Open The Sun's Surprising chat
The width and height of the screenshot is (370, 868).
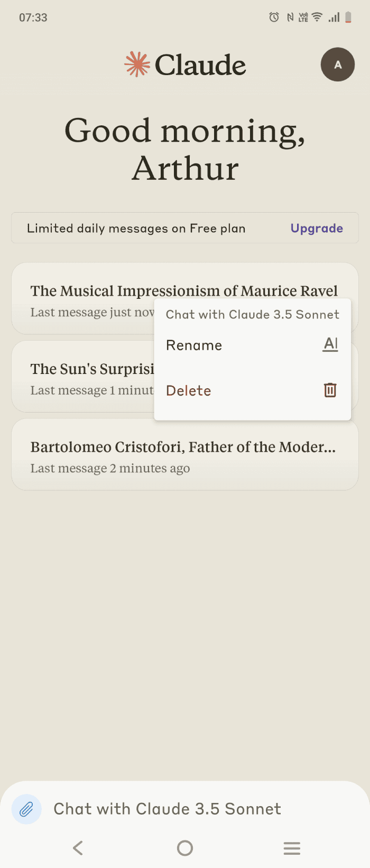coord(85,377)
